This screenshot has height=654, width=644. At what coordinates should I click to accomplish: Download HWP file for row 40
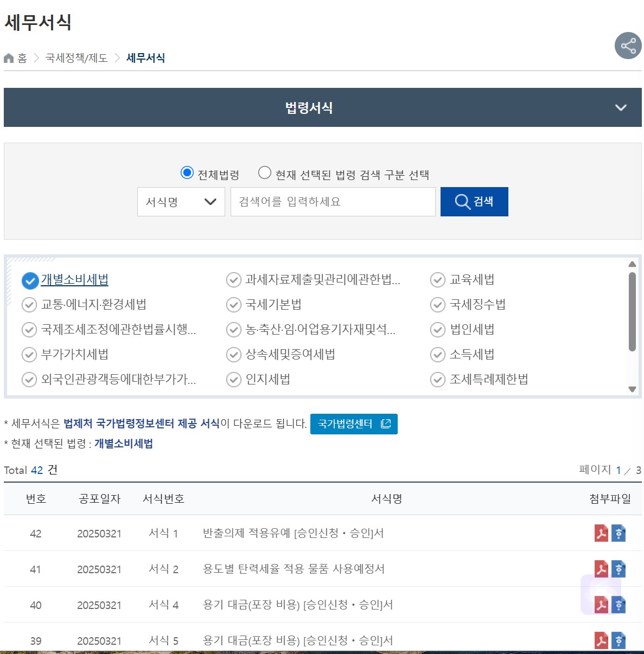(x=619, y=605)
